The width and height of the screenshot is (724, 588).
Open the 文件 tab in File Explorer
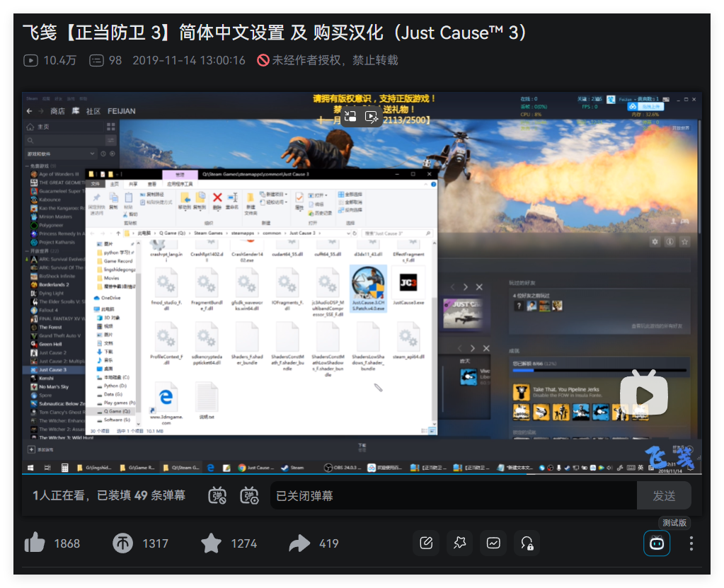coord(95,184)
